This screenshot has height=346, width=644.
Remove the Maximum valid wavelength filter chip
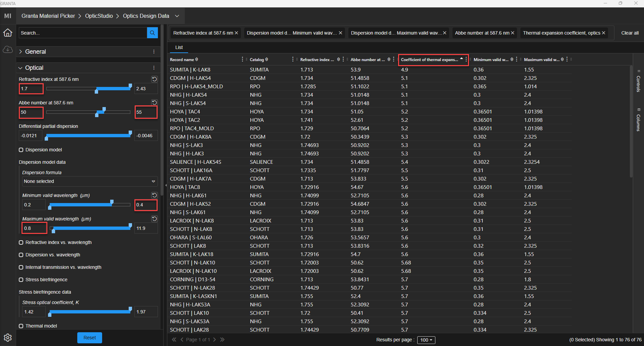[445, 33]
